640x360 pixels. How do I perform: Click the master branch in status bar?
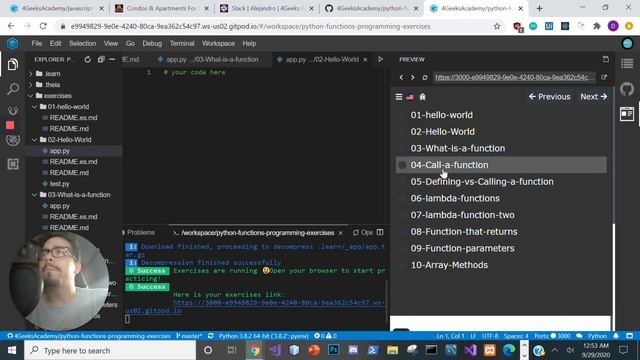pyautogui.click(x=189, y=336)
